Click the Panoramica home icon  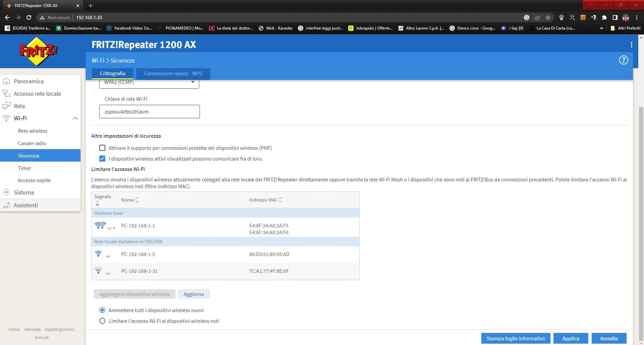[6, 81]
